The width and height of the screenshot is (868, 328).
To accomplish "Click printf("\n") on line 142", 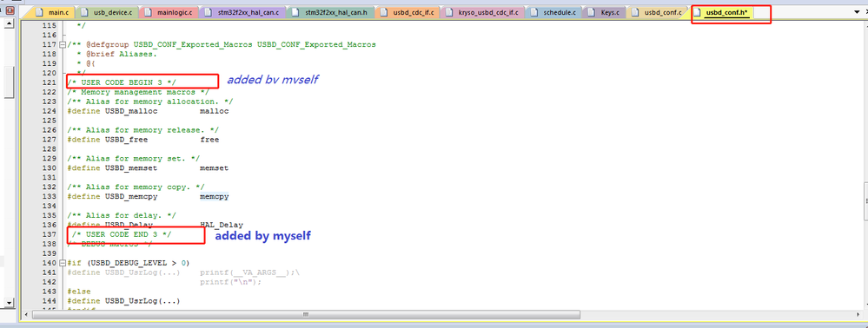I will click(230, 281).
